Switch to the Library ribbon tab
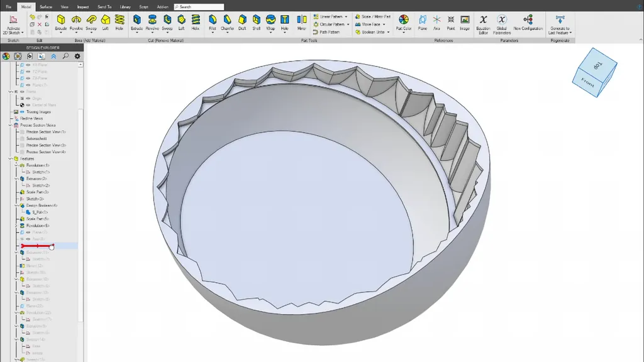This screenshot has width=644, height=362. [125, 7]
